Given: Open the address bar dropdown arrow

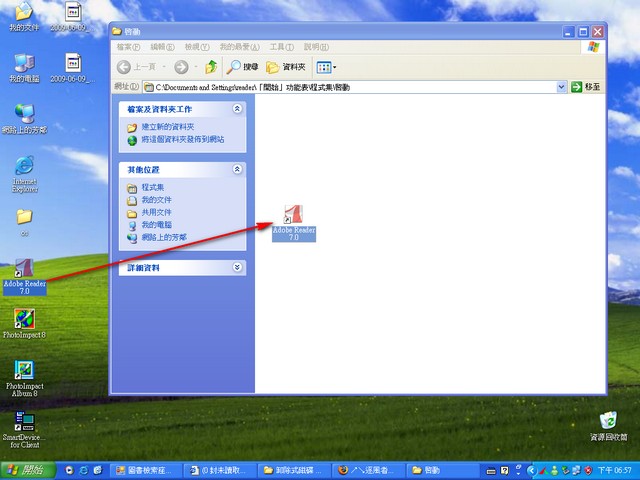Looking at the screenshot, I should coord(561,87).
